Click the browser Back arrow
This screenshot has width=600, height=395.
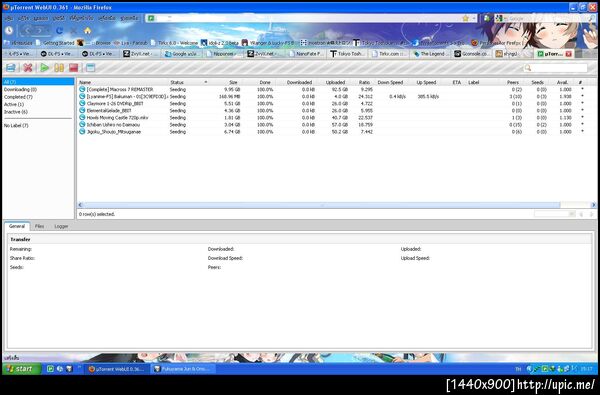pyautogui.click(x=28, y=31)
